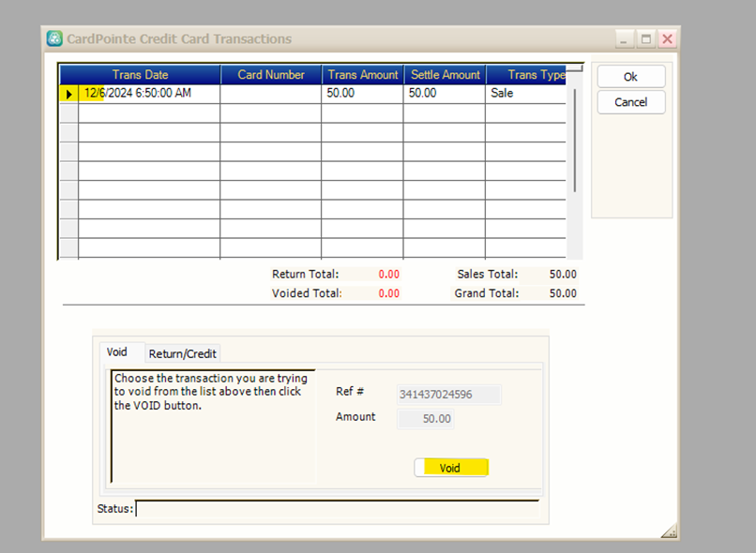The width and height of the screenshot is (756, 553).
Task: Click the Settle Amount column header
Action: [445, 75]
